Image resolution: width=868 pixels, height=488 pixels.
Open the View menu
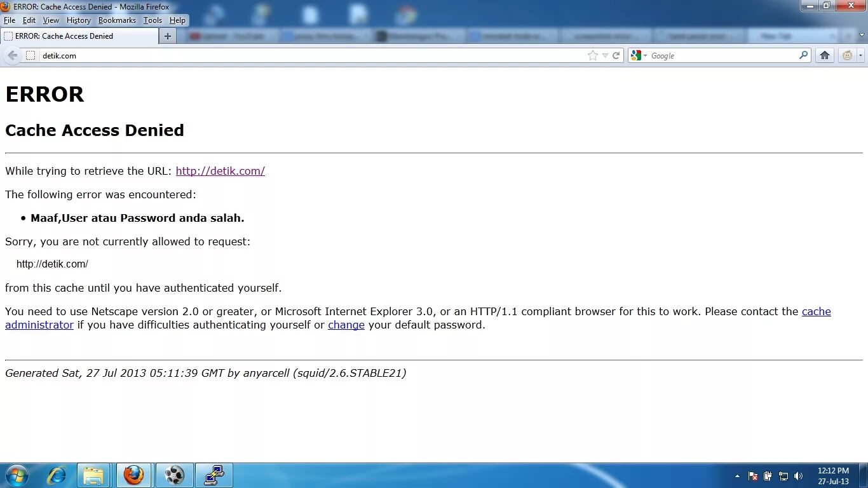51,20
